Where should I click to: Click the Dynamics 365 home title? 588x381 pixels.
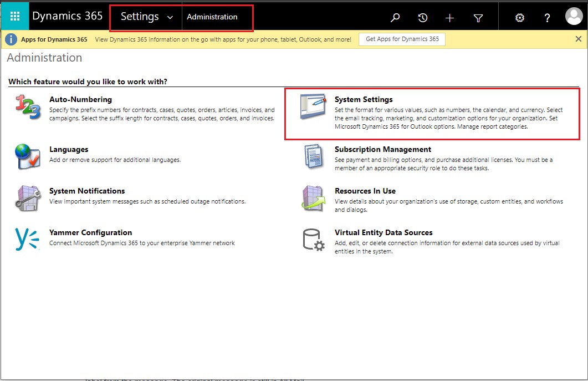(x=68, y=16)
